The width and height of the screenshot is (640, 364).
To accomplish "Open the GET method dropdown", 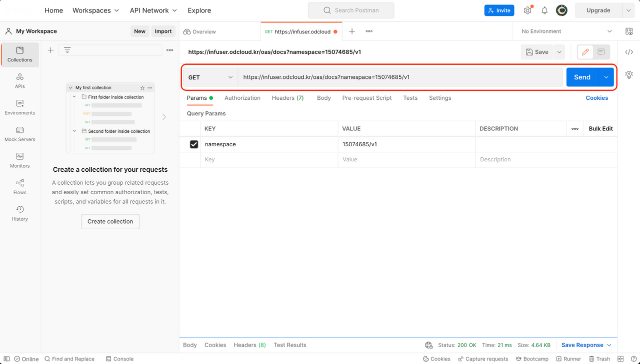I will (210, 77).
